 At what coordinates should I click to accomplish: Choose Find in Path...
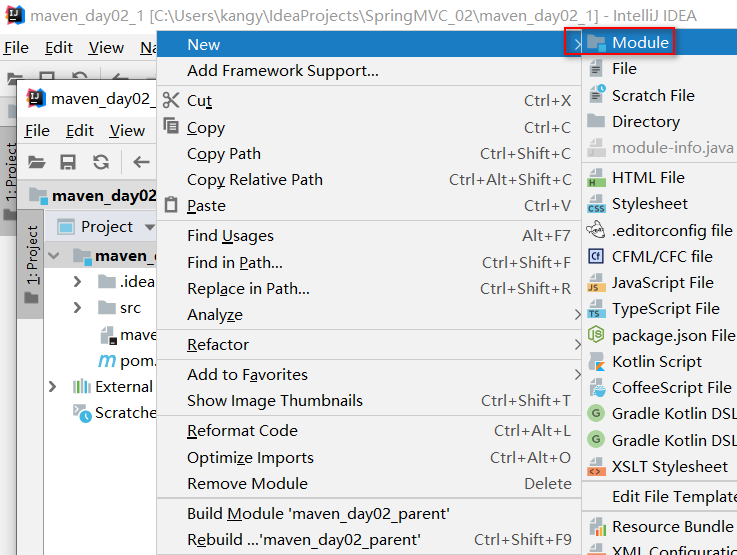(369, 262)
